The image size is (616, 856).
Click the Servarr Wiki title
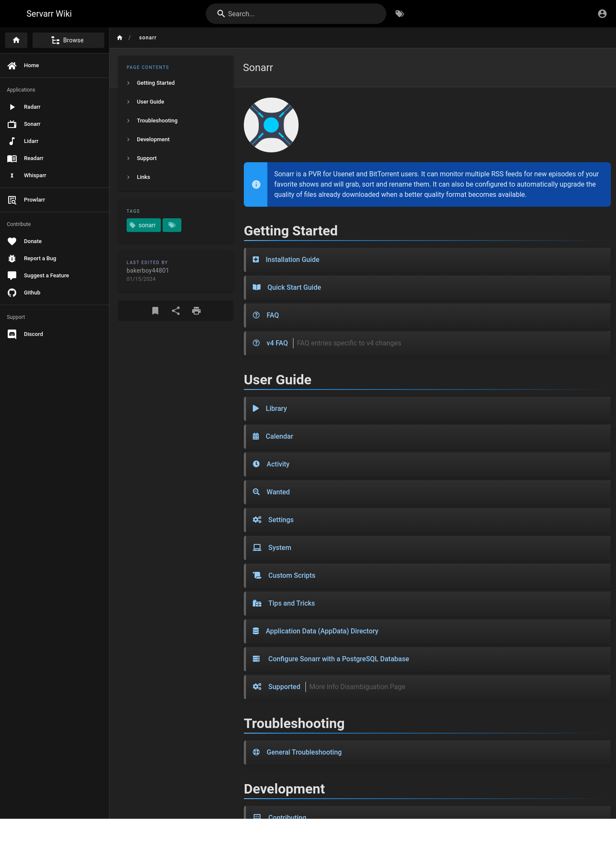tap(49, 14)
